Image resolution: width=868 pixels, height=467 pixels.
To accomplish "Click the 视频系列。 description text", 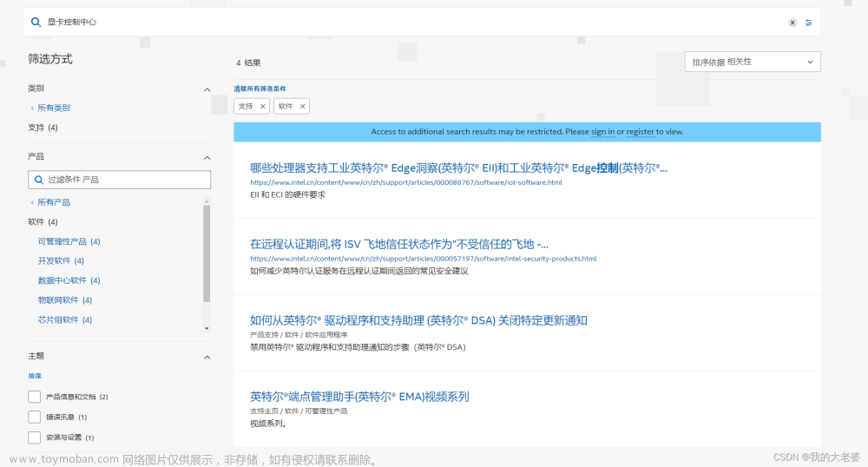I will click(268, 424).
